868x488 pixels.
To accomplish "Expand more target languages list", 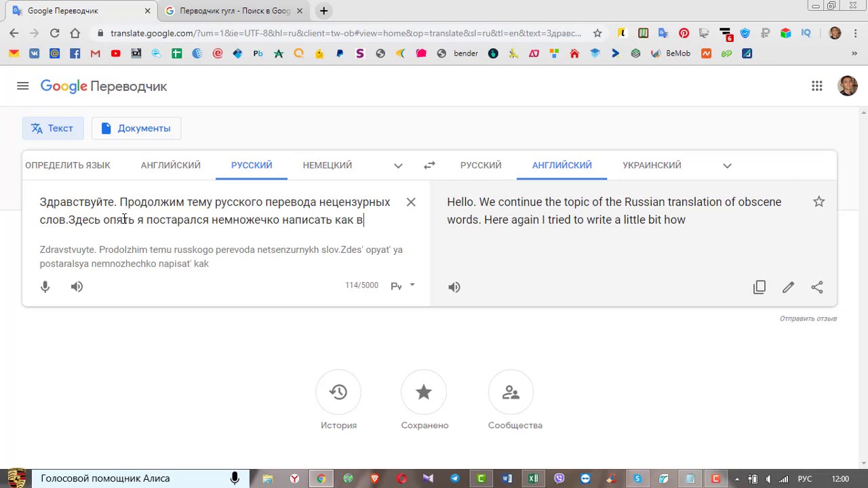I will [x=727, y=165].
